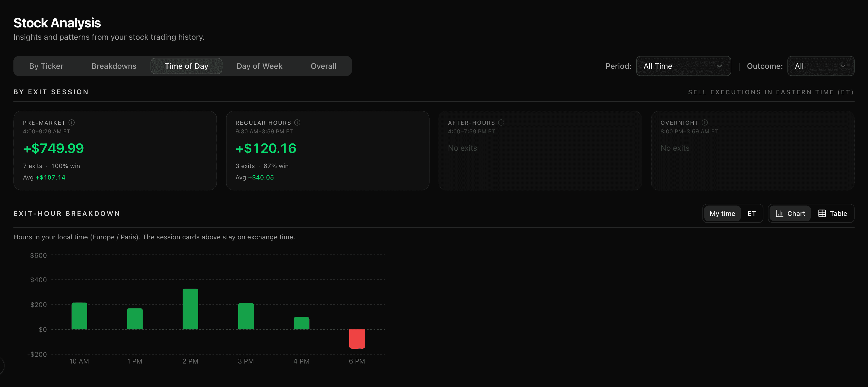This screenshot has height=387, width=868.
Task: Click the Pre-Market info icon
Action: pos(71,122)
